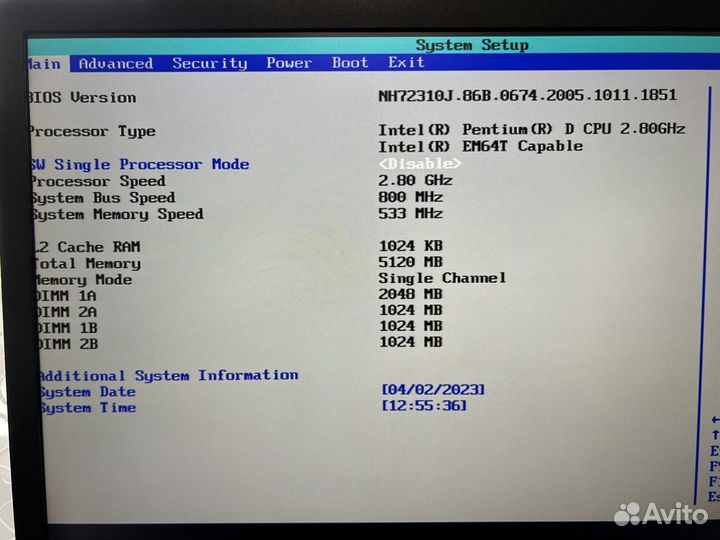This screenshot has height=540, width=720.
Task: Open the Security tab
Action: [209, 63]
